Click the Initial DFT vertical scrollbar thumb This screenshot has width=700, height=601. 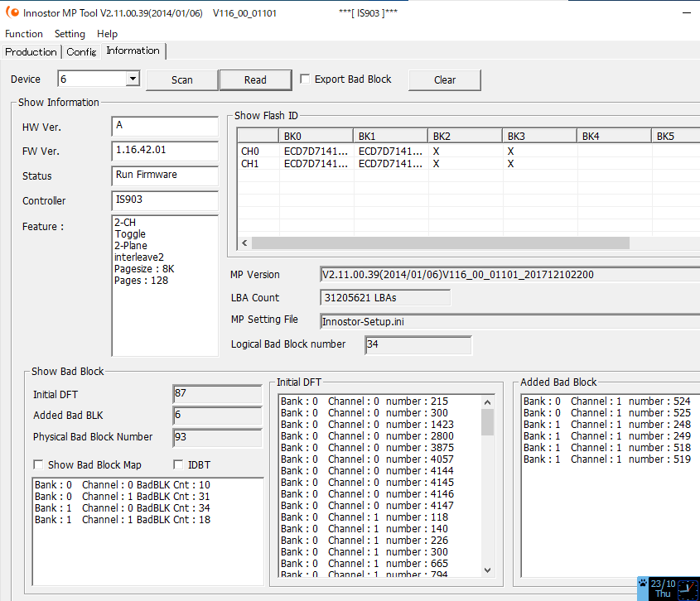coord(487,421)
